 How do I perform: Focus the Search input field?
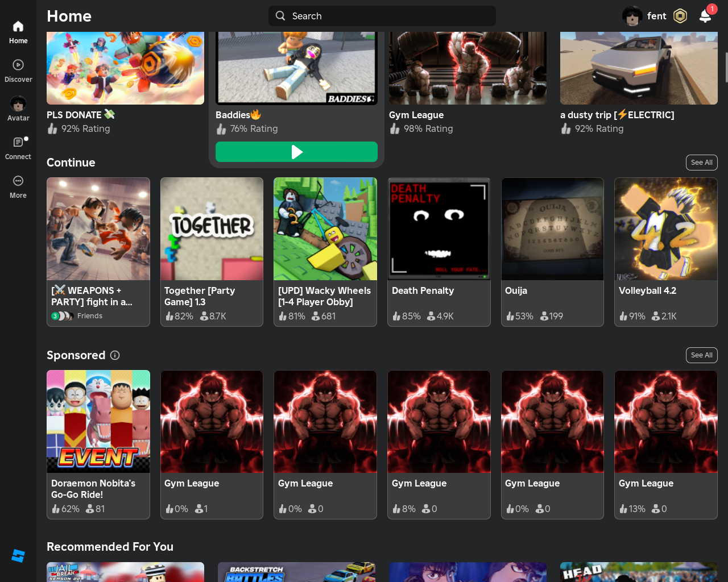[382, 16]
